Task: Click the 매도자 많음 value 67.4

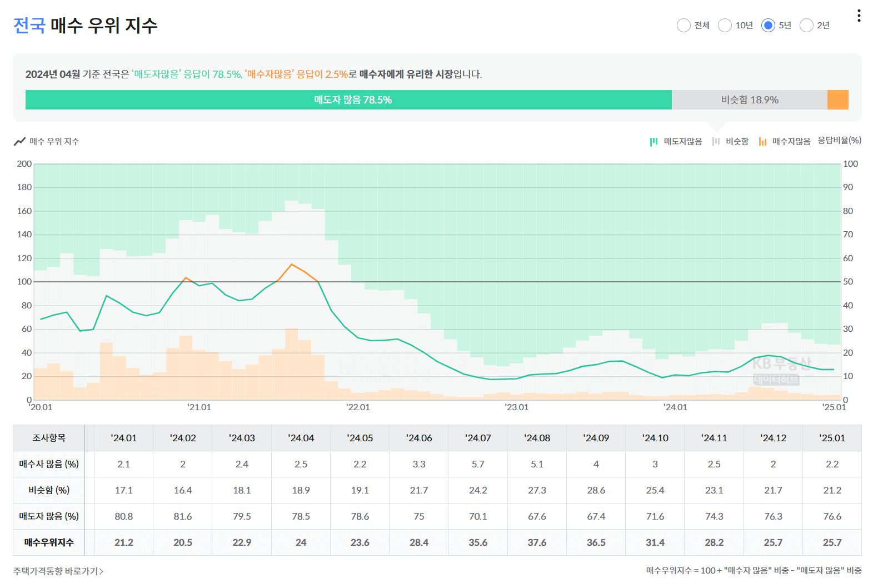Action: (x=596, y=516)
